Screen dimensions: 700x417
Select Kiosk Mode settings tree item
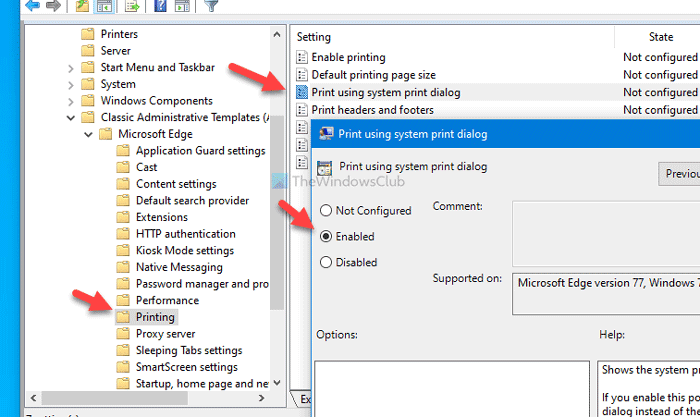click(185, 250)
